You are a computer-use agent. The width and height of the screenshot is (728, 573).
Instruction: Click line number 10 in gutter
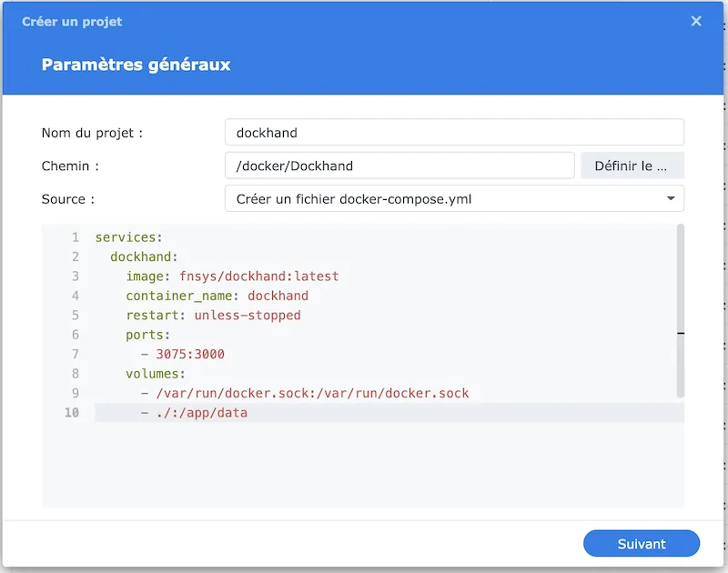pos(72,412)
